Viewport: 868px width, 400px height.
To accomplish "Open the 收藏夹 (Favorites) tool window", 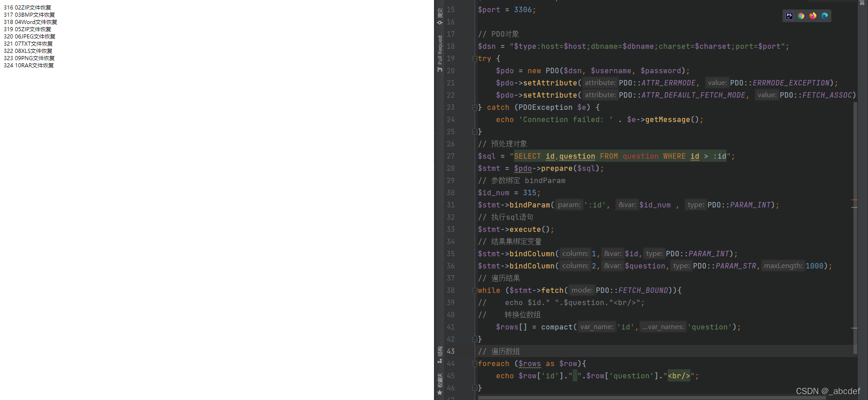I will [x=439, y=384].
